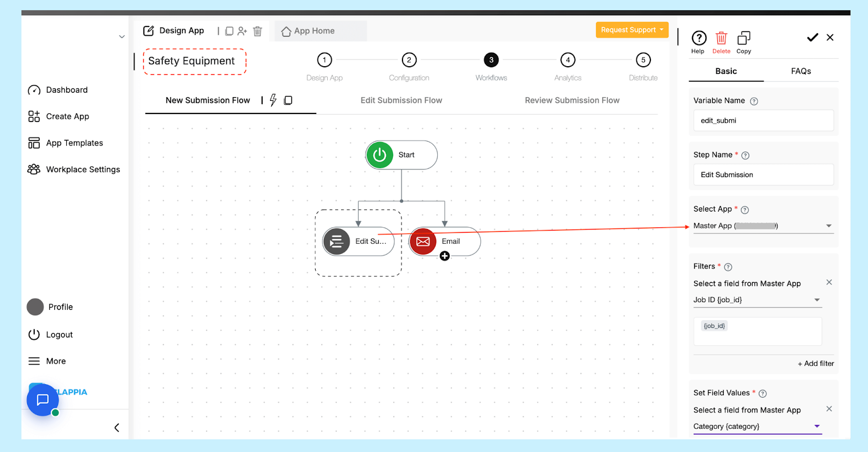Confirm changes with the checkmark icon
Screen dimensions: 868x452
click(x=812, y=37)
